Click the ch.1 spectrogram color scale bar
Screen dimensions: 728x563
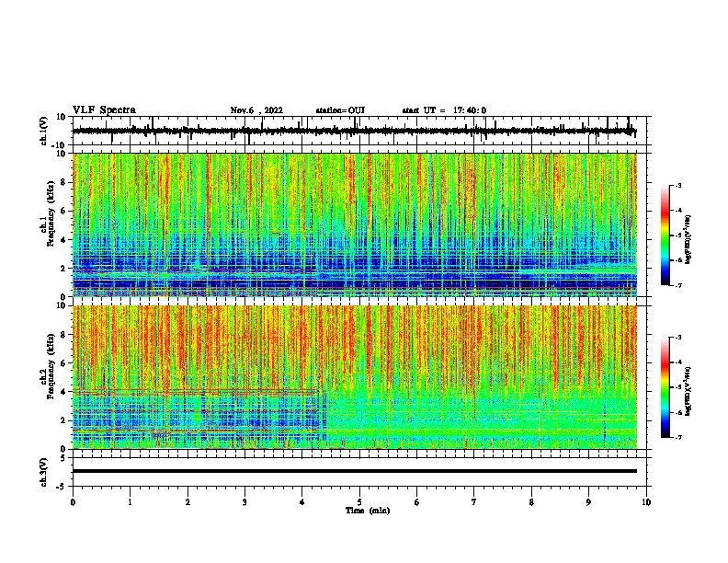[x=665, y=236]
